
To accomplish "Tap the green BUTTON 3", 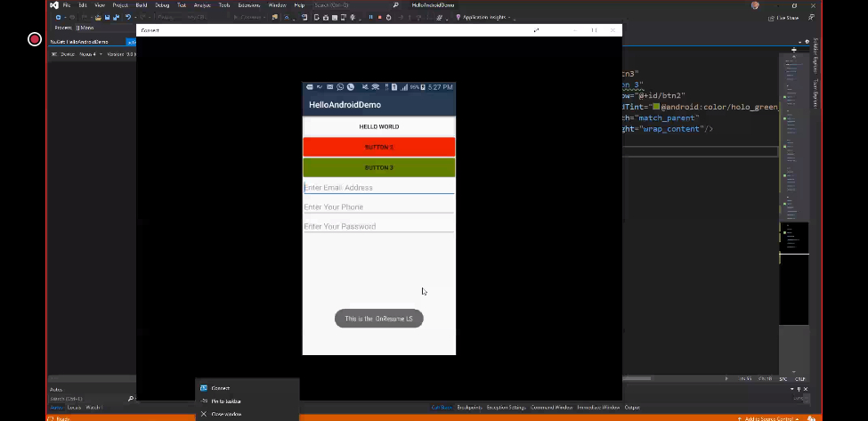I will [379, 167].
